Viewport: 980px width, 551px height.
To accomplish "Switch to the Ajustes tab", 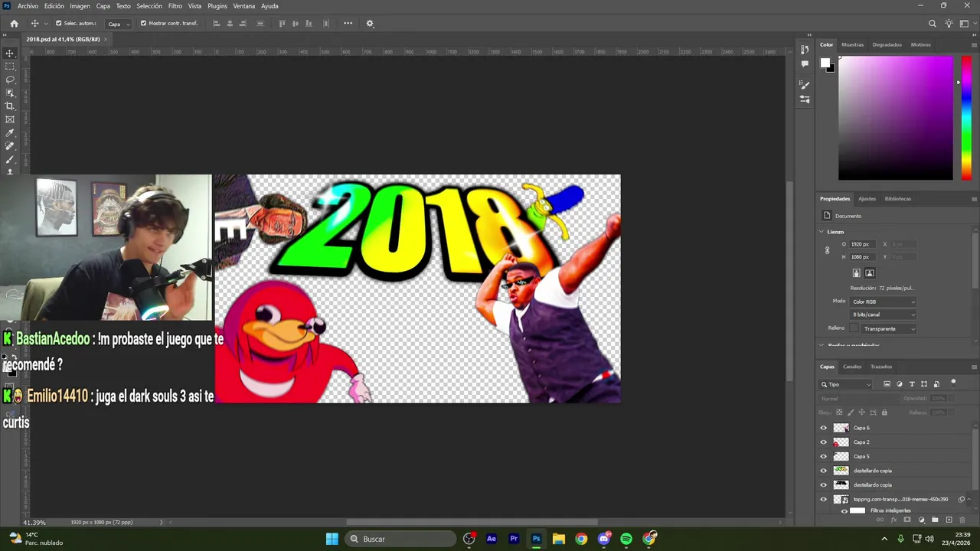I will (867, 198).
